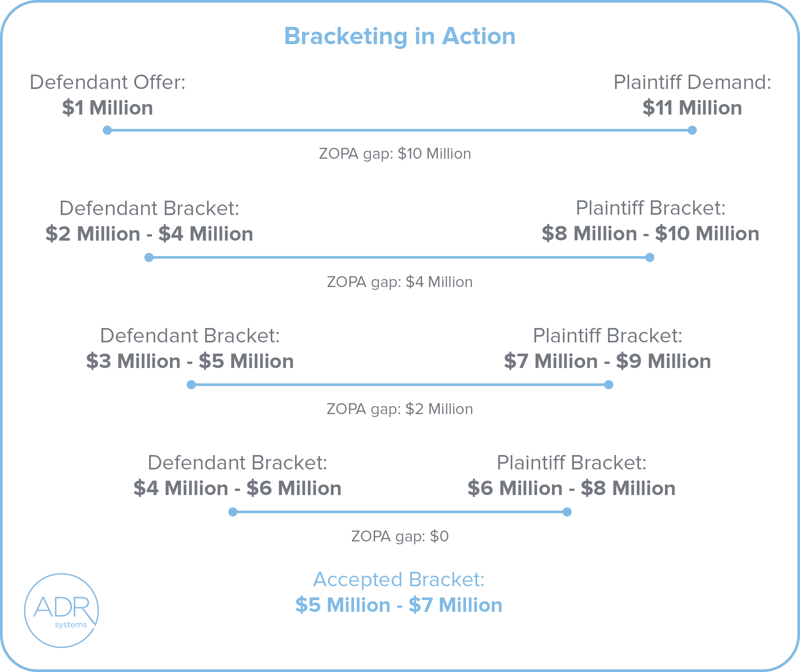Click the "ZOPA gap: $0" text

pos(400,536)
